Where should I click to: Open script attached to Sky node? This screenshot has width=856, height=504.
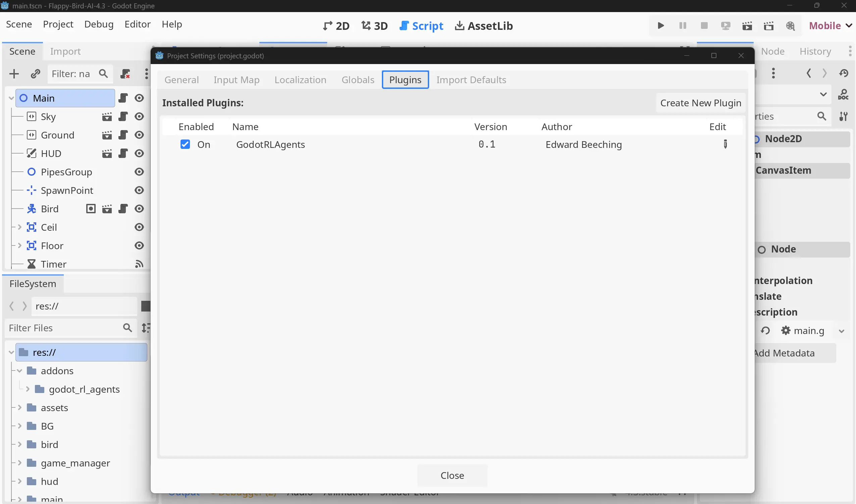pos(123,117)
